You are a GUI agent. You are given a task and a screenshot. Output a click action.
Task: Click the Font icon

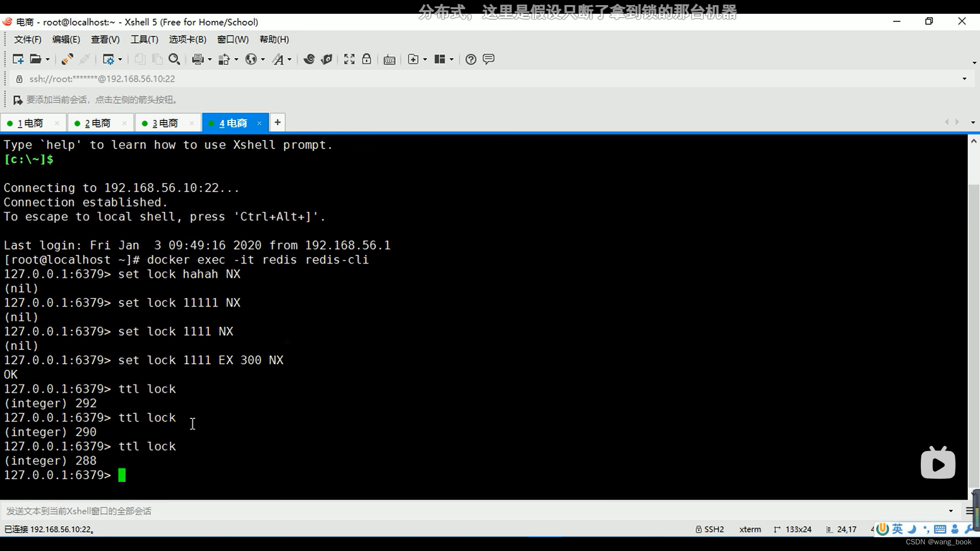tap(278, 59)
